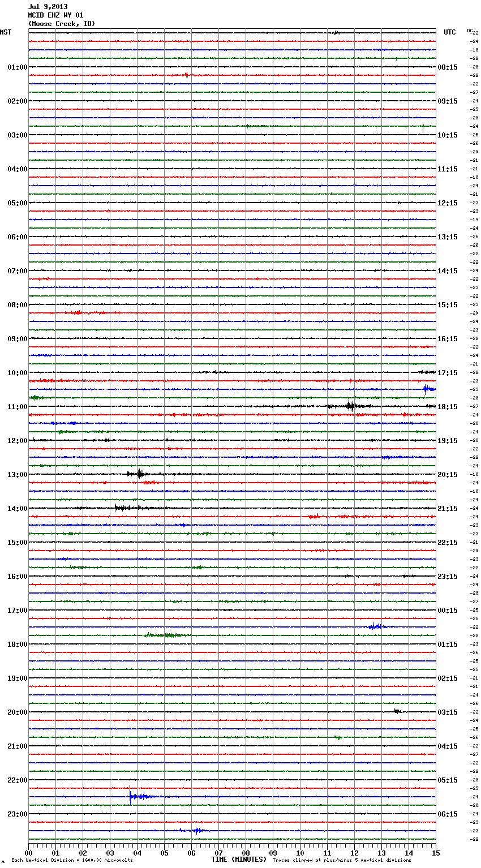Select the 11:00 MST row label
Viewport: 481px width, 868px height.
pyautogui.click(x=17, y=407)
